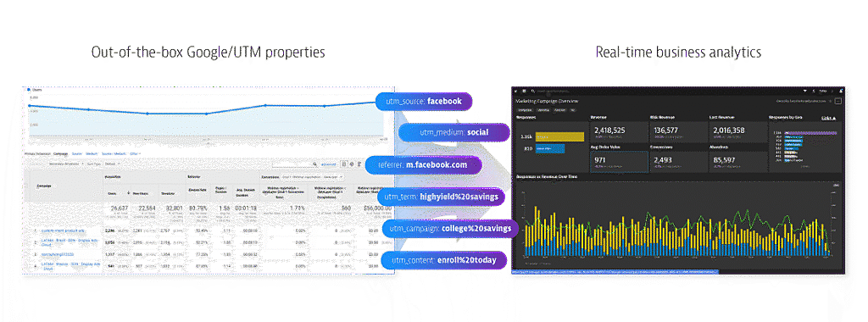The image size is (868, 322).
Task: Expand the Secondary dimension dropdown
Action: [66, 164]
